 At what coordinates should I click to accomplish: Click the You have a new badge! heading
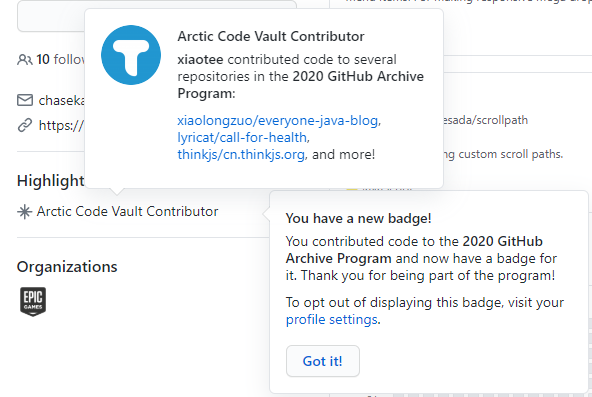(358, 219)
